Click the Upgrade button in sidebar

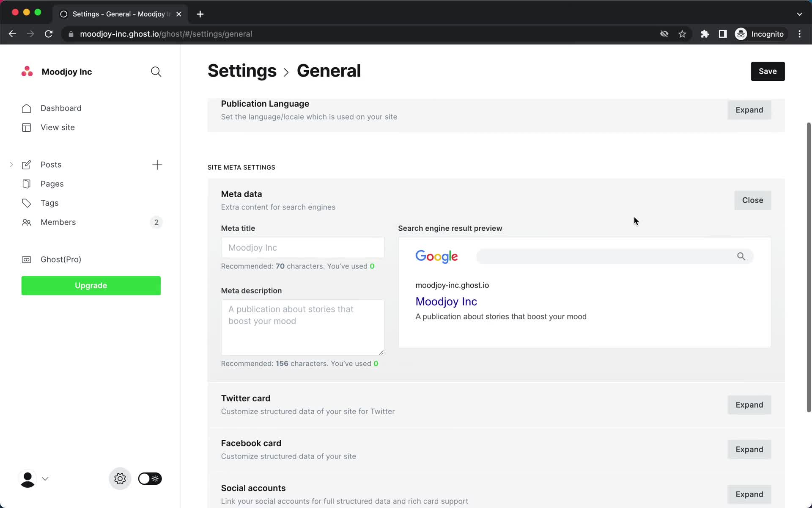tap(91, 285)
